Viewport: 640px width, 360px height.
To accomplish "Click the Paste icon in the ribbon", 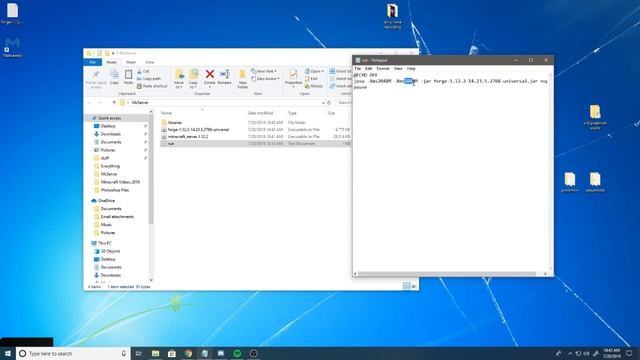I will coord(128,77).
